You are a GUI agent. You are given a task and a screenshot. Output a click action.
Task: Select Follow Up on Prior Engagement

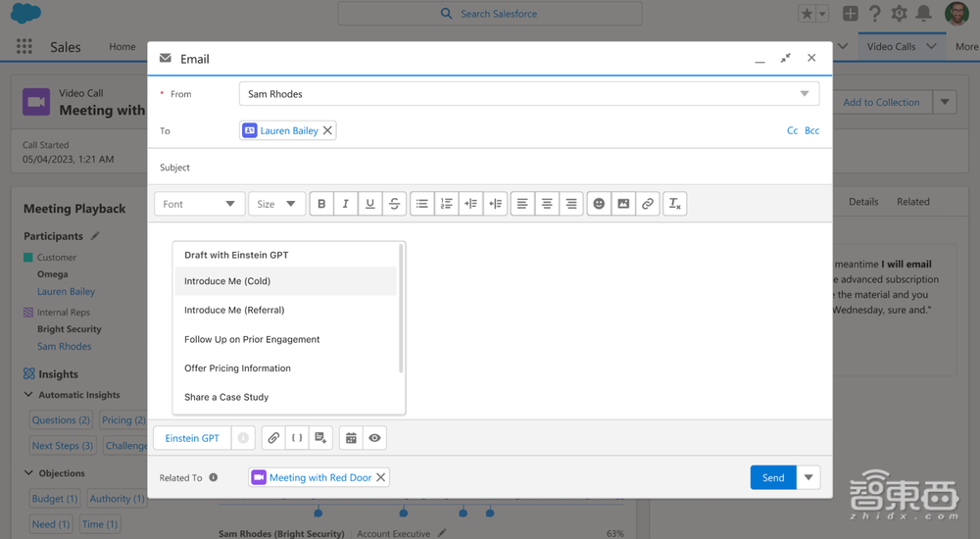point(285,339)
